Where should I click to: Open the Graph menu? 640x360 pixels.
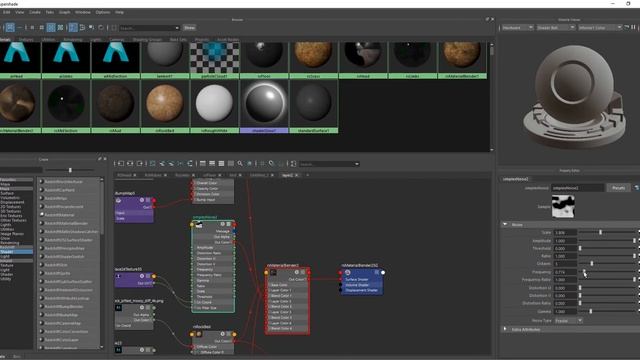coord(64,12)
